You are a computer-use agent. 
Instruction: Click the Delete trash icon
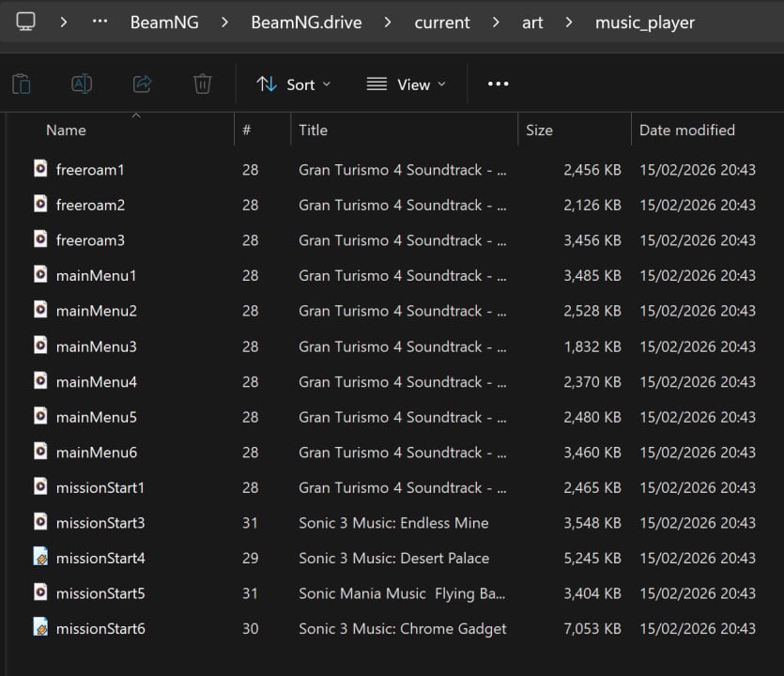pos(203,84)
